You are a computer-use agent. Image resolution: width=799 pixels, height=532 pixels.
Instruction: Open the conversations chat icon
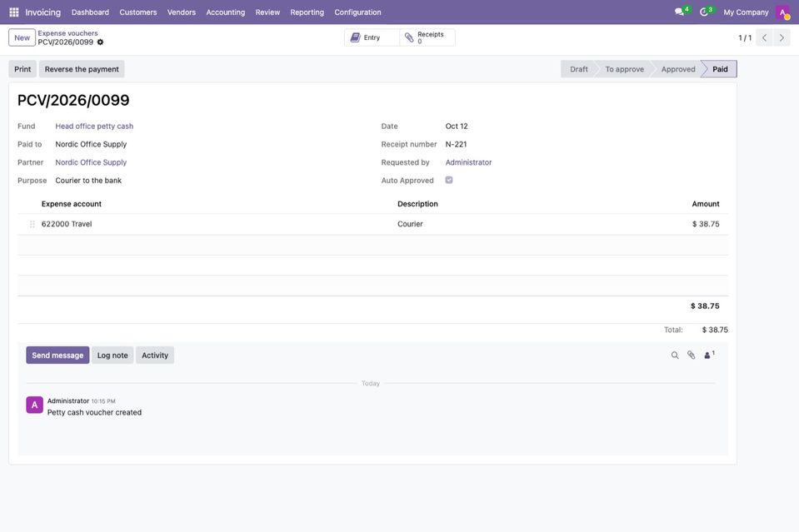point(679,12)
